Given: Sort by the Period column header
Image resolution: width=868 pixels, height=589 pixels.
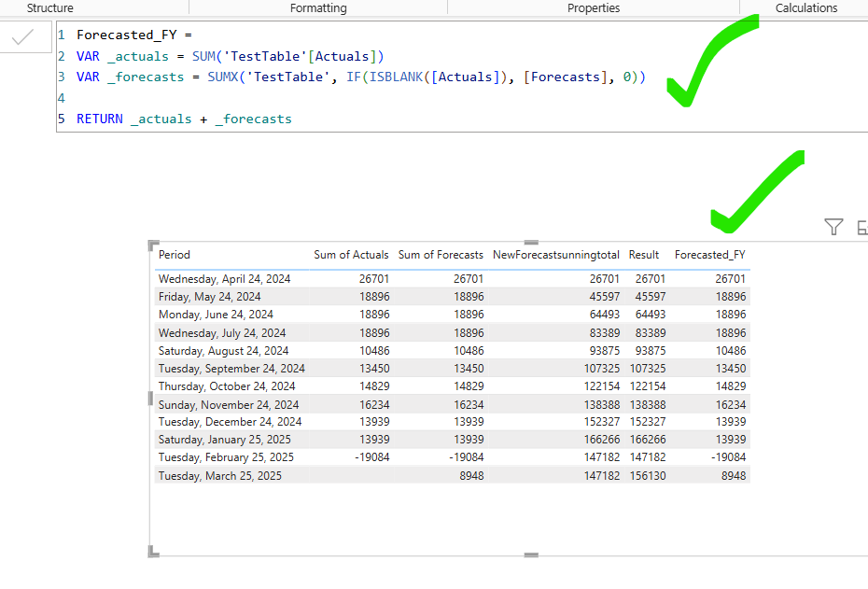Looking at the screenshot, I should click(x=175, y=255).
